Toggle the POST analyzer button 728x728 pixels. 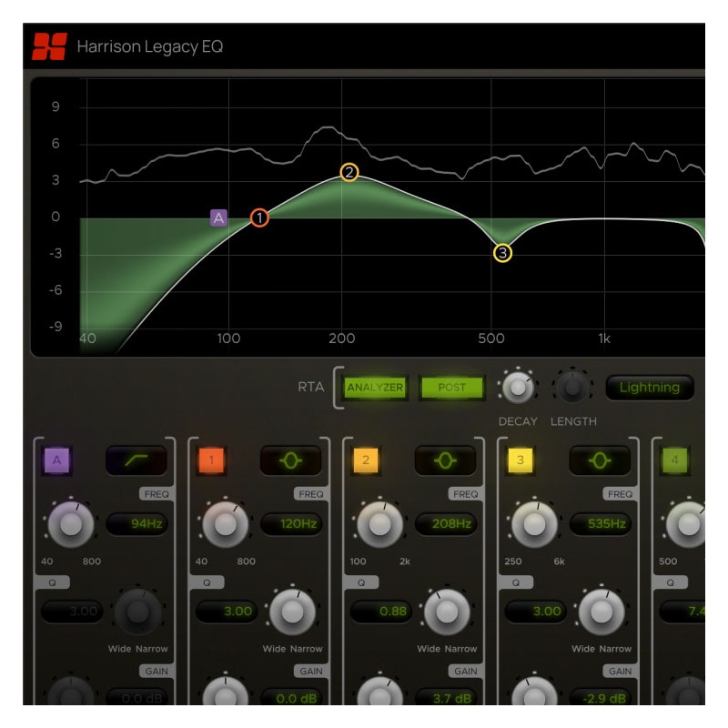click(451, 388)
